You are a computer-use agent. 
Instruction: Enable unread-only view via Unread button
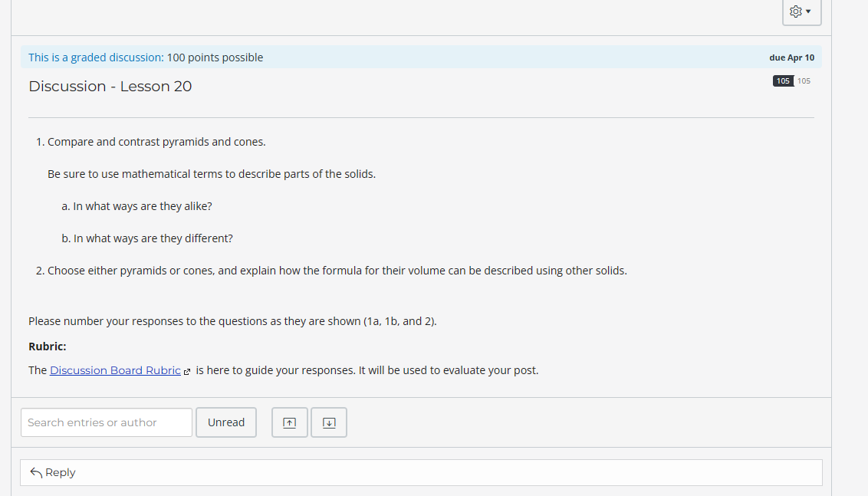click(x=225, y=422)
